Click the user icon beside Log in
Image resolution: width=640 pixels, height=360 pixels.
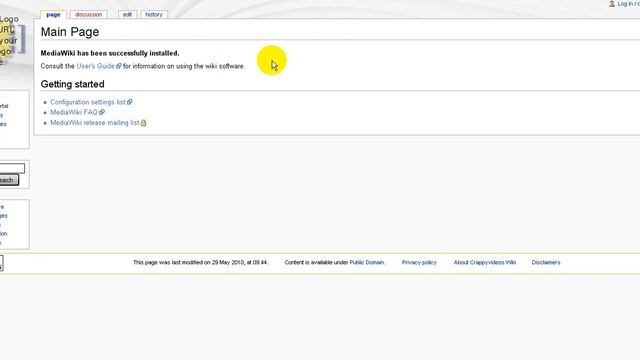pyautogui.click(x=611, y=4)
